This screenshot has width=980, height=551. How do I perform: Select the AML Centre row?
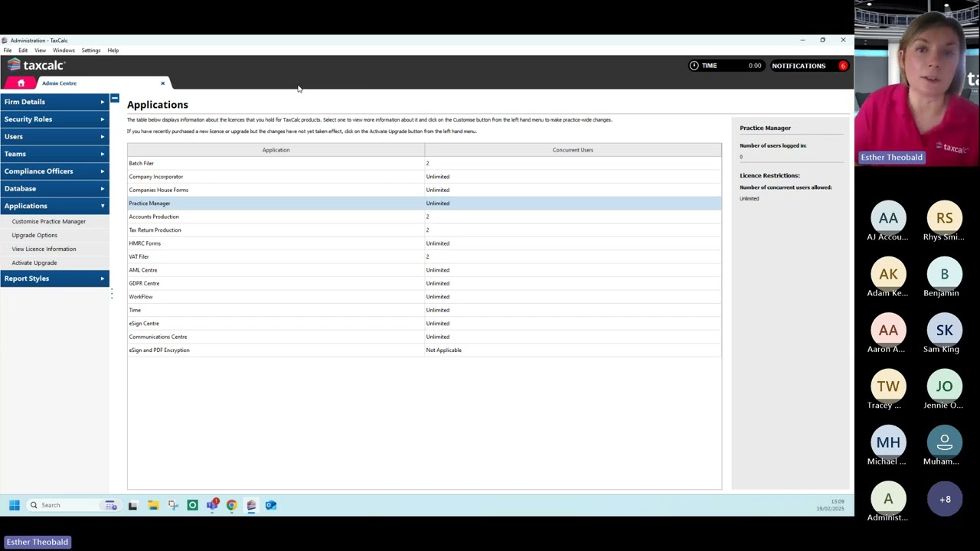pos(424,270)
